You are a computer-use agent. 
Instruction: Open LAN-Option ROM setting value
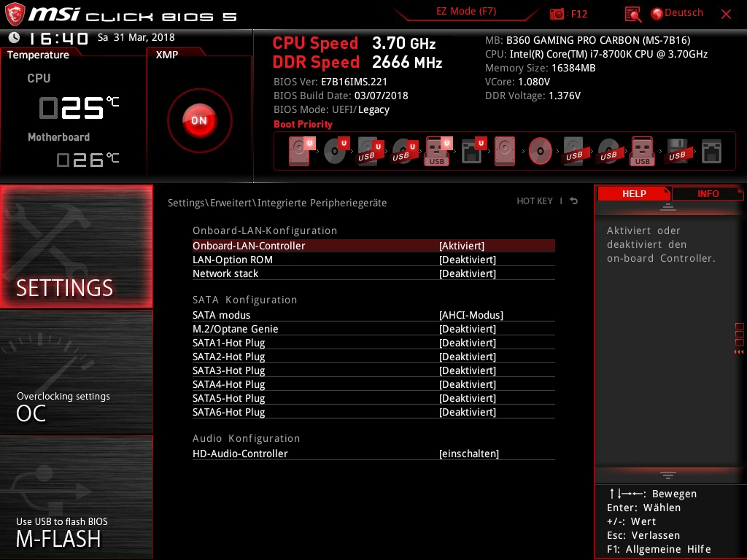pyautogui.click(x=468, y=260)
